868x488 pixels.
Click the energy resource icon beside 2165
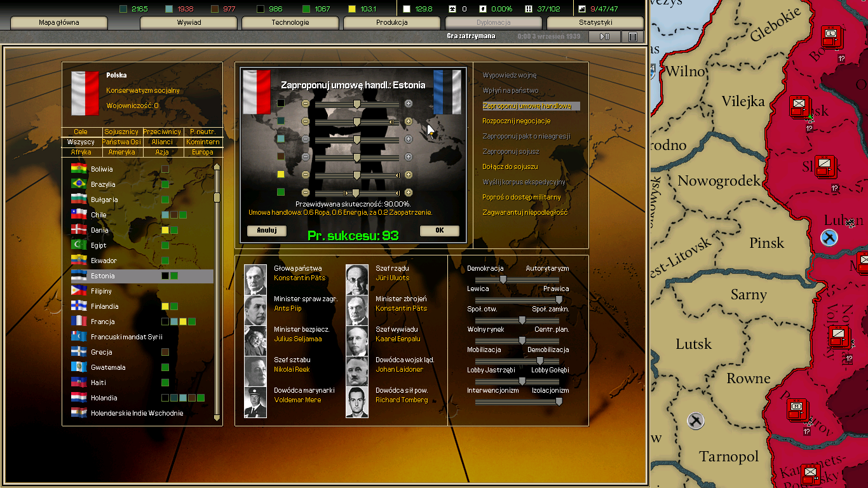(123, 9)
